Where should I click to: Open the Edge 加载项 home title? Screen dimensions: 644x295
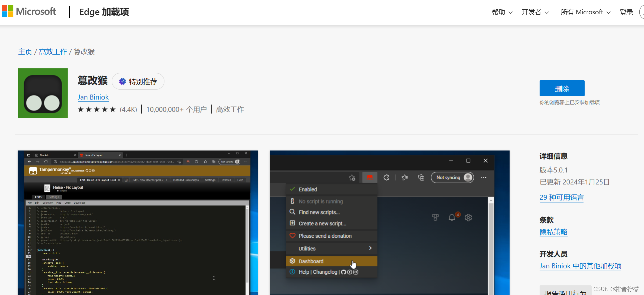[104, 12]
